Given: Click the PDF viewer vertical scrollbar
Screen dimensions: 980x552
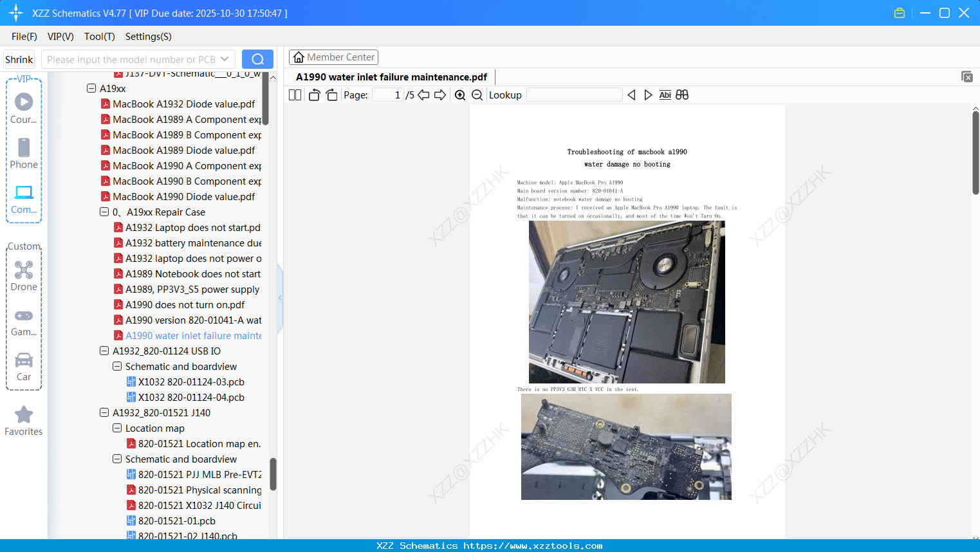Looking at the screenshot, I should (975, 152).
